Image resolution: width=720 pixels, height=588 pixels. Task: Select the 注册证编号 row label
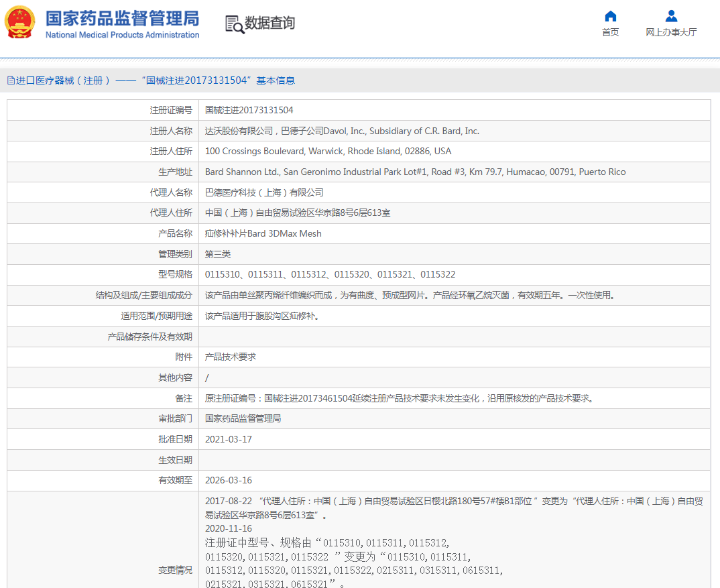171,110
